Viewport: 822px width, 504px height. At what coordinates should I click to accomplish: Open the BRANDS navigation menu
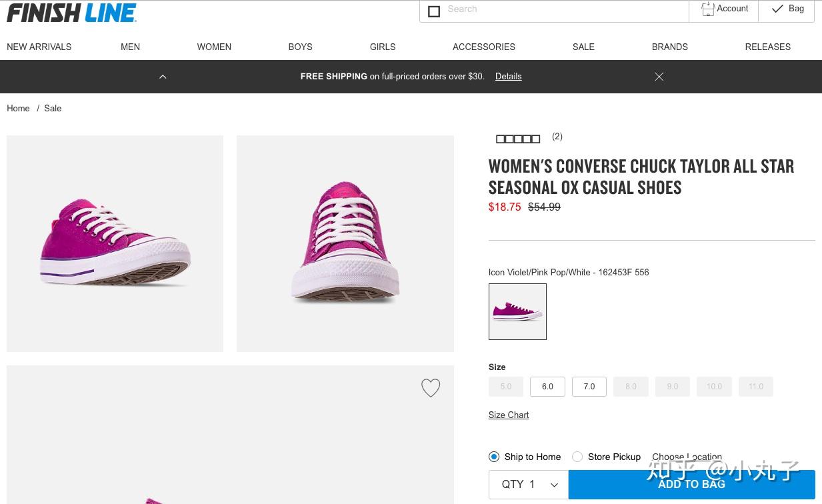click(669, 47)
